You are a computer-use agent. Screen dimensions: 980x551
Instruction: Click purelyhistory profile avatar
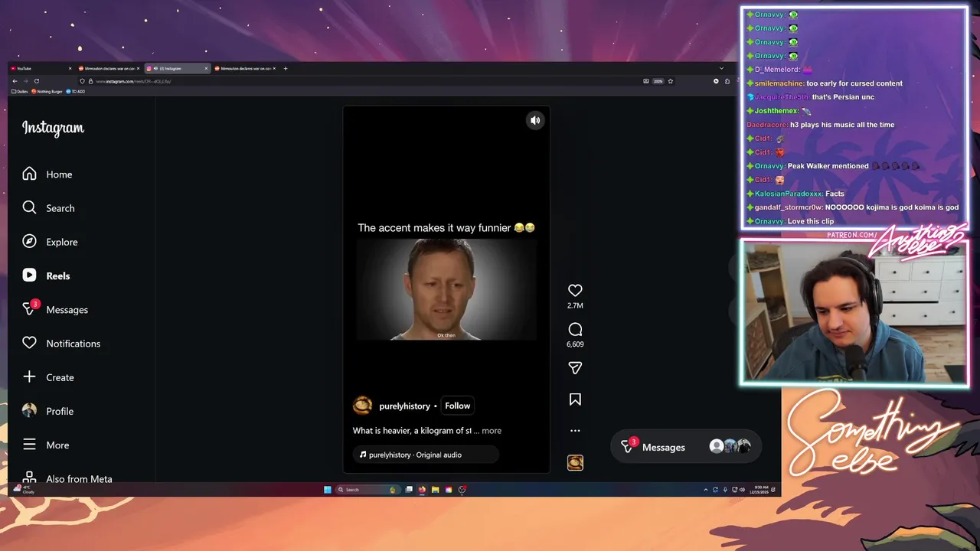pos(363,406)
